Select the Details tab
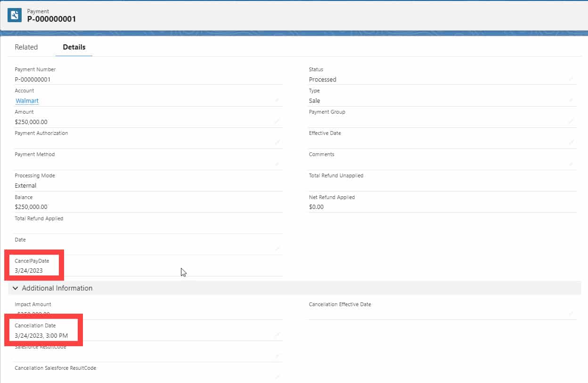 click(73, 47)
